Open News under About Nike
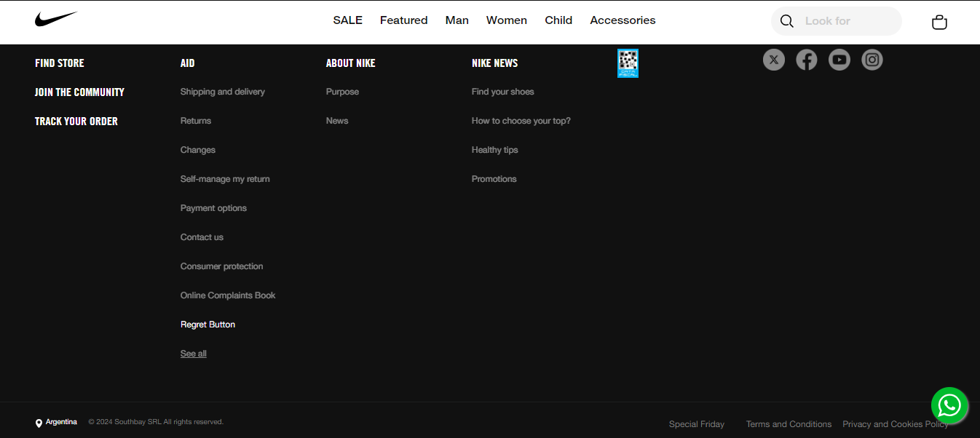 click(337, 121)
